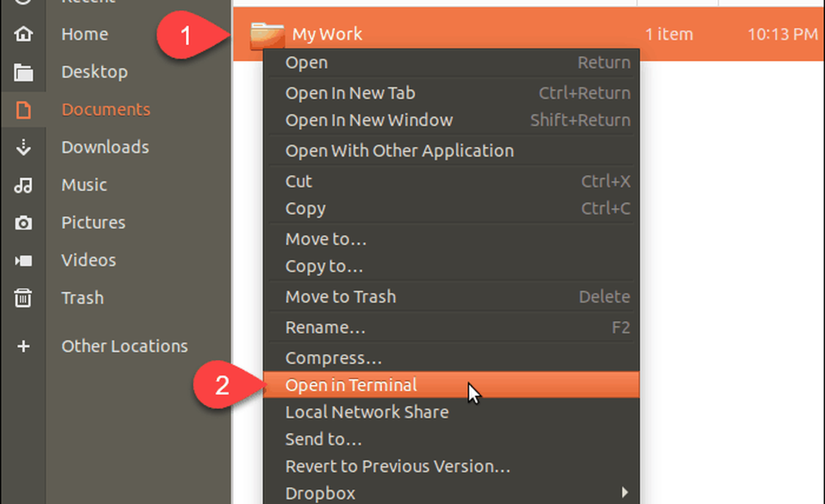Open Downloads via its arrow icon
Screen dimensions: 825x504
[24, 148]
